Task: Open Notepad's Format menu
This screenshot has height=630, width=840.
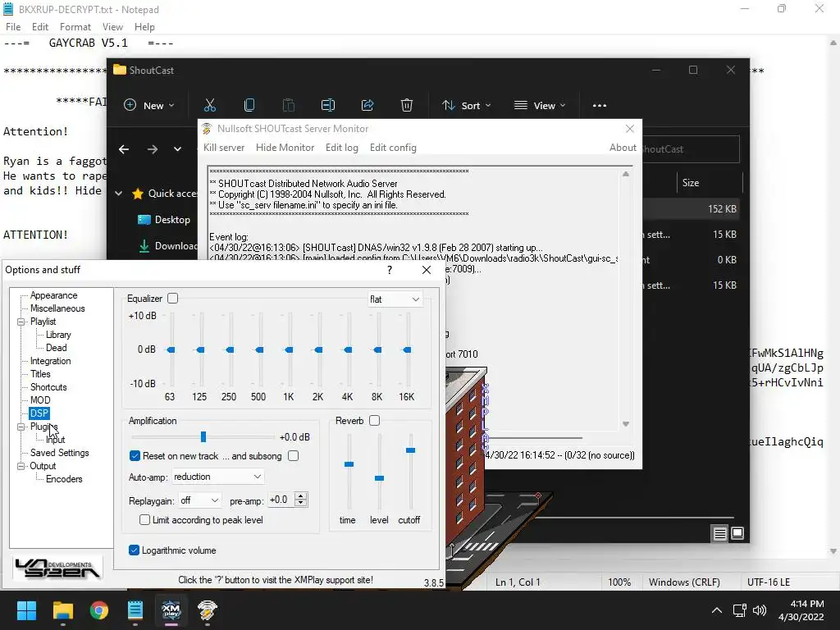Action: tap(75, 27)
